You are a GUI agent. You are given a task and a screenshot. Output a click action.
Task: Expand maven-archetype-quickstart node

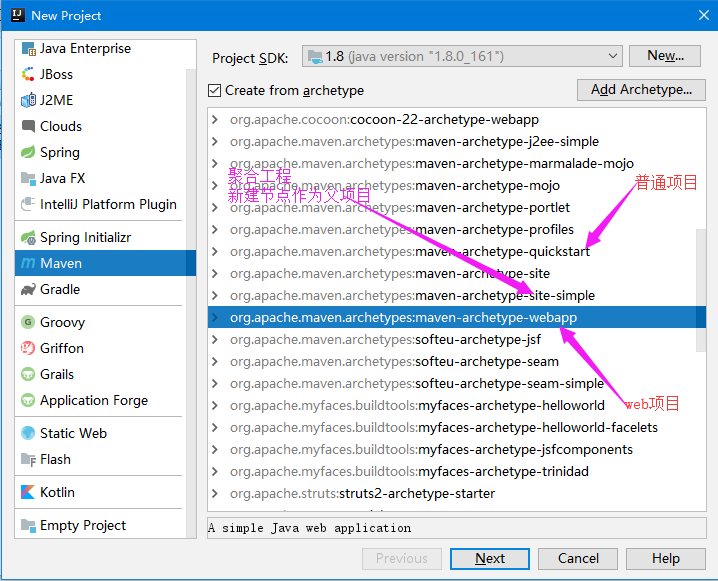215,251
